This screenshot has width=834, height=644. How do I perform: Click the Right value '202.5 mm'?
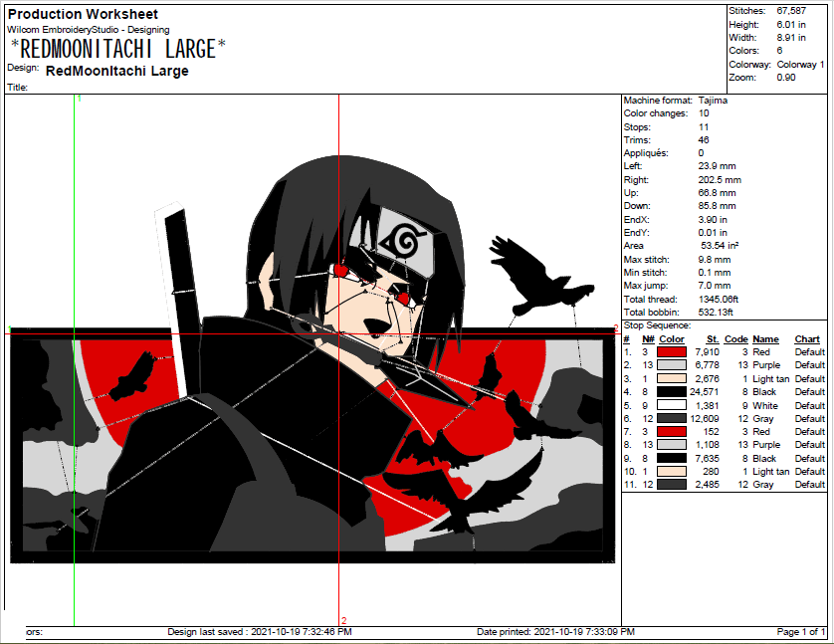[720, 180]
